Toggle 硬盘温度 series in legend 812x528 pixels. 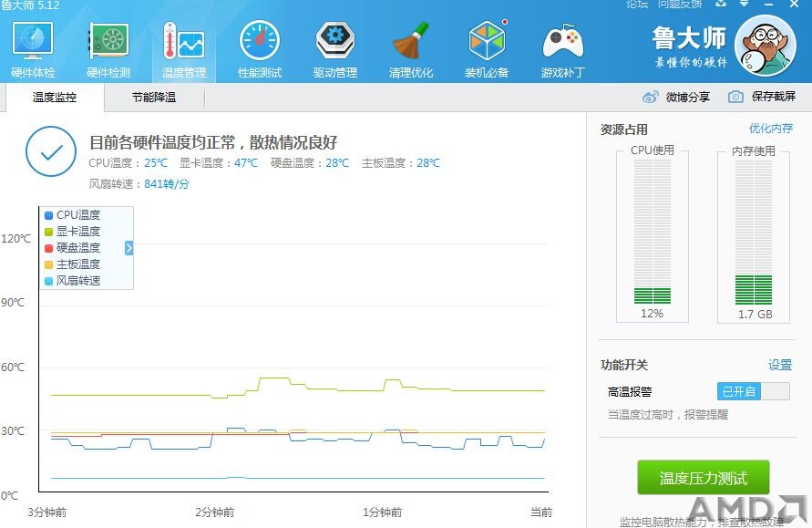click(x=73, y=248)
